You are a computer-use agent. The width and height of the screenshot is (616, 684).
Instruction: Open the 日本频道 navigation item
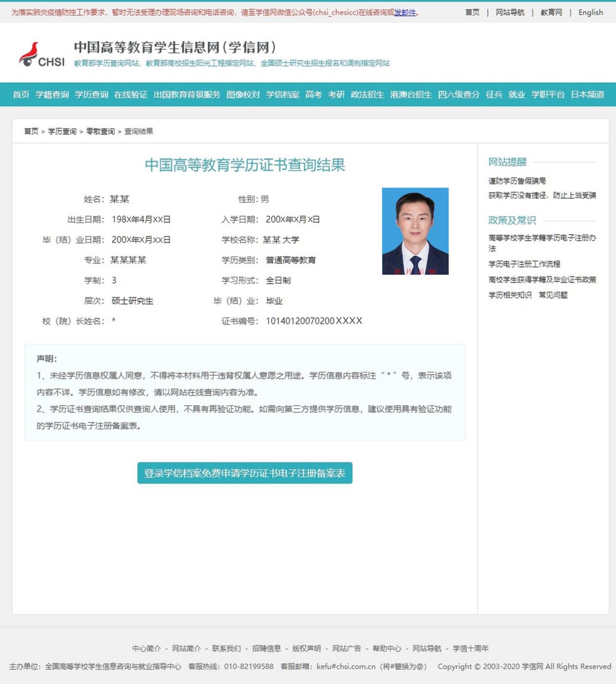point(587,94)
